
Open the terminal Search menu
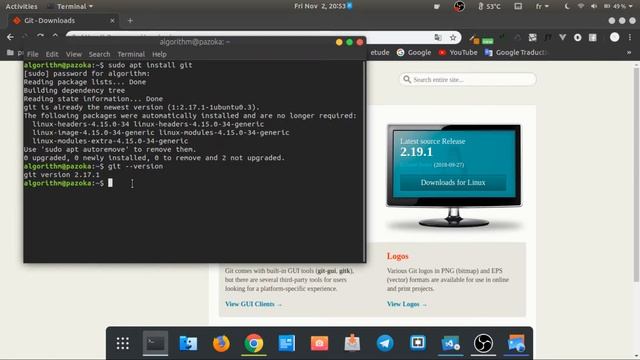pos(100,54)
